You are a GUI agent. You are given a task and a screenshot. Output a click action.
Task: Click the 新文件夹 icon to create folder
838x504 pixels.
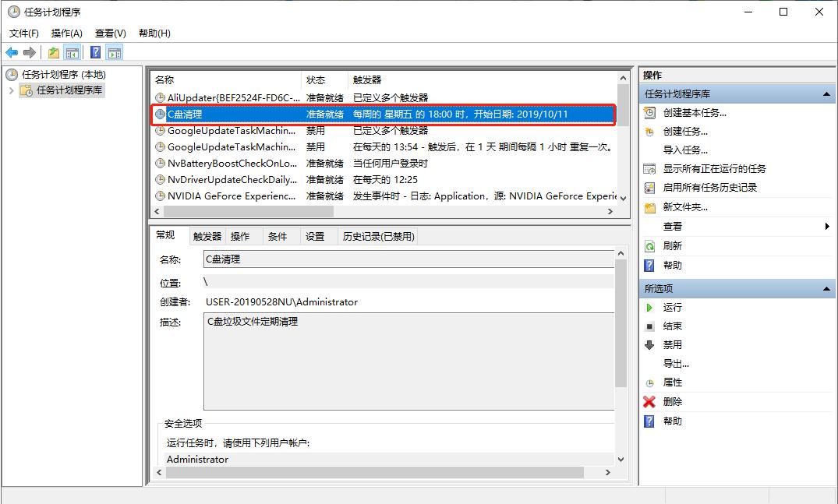[650, 206]
